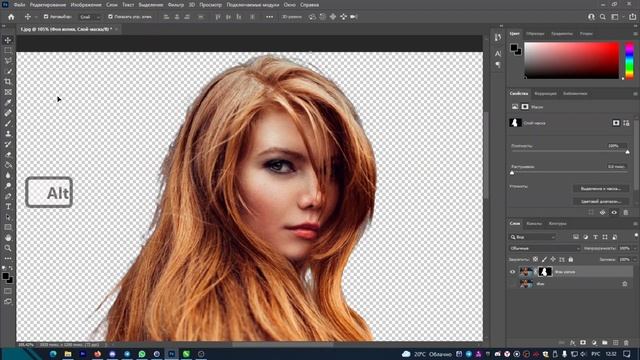This screenshot has height=360, width=640.
Task: Open the layer filter kind dropdown
Action: 533,237
